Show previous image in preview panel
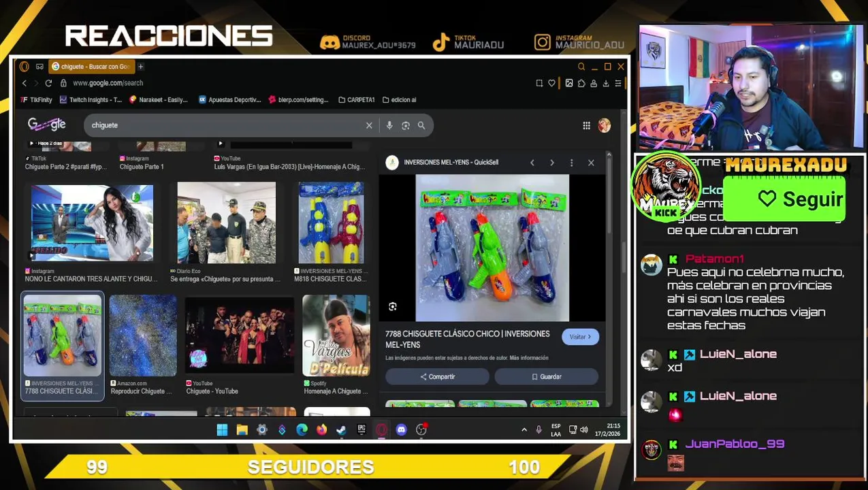 pyautogui.click(x=532, y=163)
